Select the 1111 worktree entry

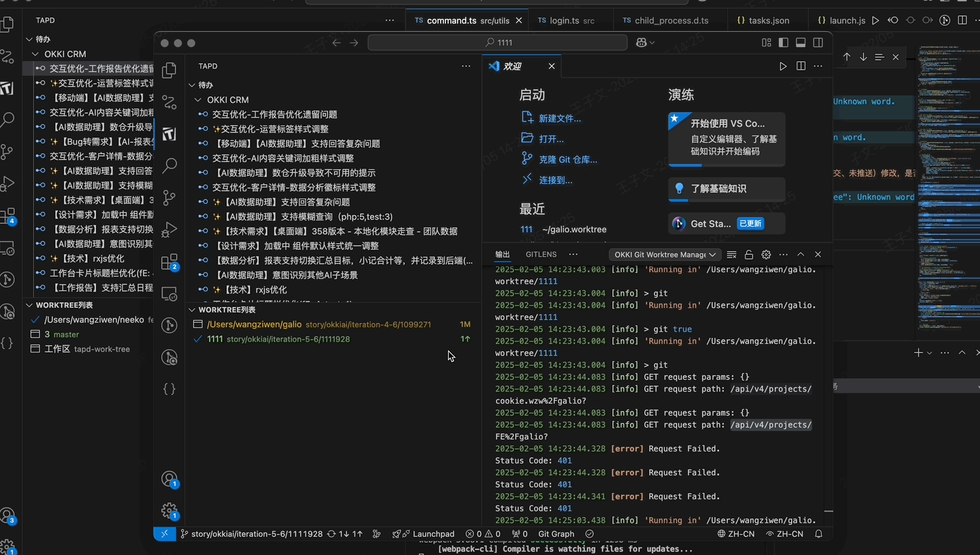[x=214, y=339]
